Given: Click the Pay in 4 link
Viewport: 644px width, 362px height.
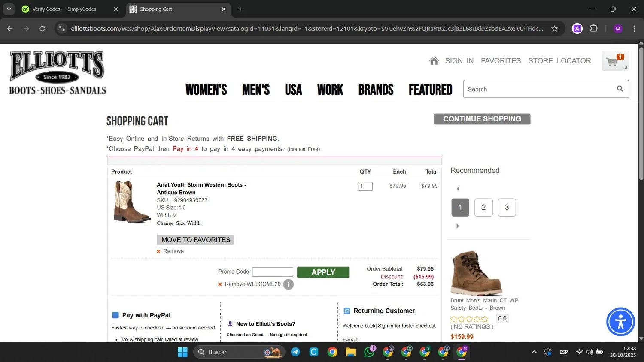Looking at the screenshot, I should click(185, 149).
